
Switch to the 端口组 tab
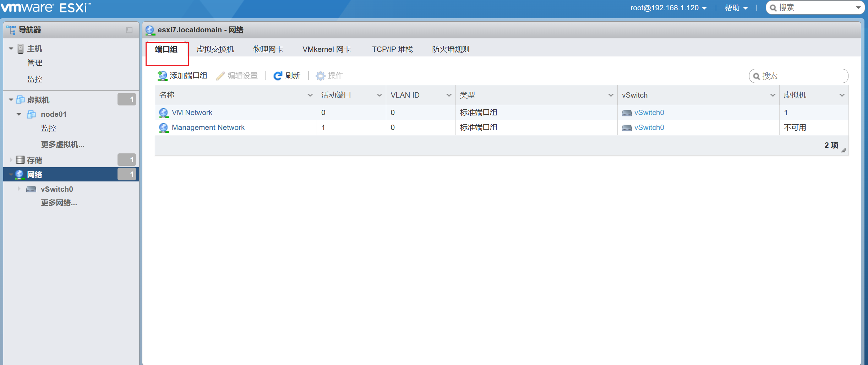point(166,49)
